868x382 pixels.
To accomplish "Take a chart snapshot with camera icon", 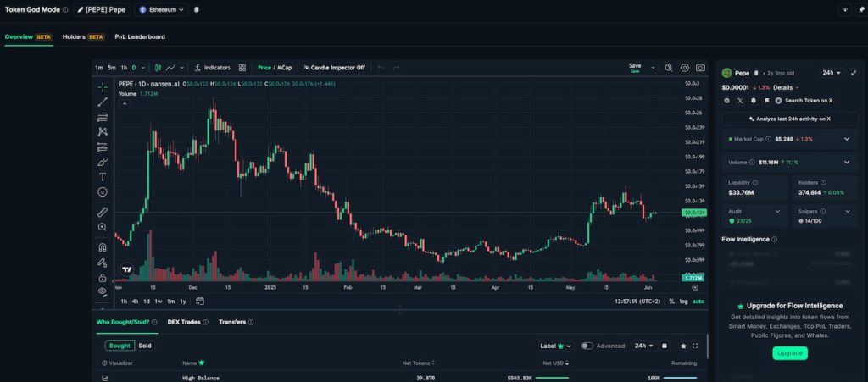I will point(701,68).
